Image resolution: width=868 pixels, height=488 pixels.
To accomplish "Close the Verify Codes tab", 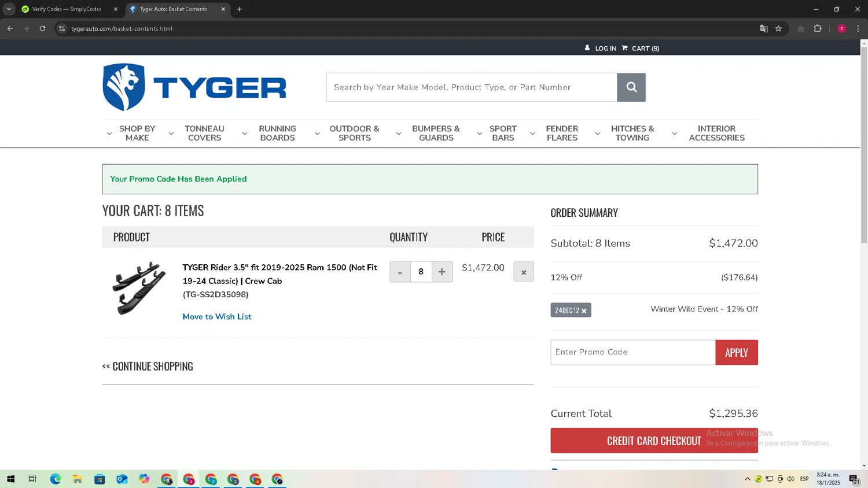I will coord(115,9).
